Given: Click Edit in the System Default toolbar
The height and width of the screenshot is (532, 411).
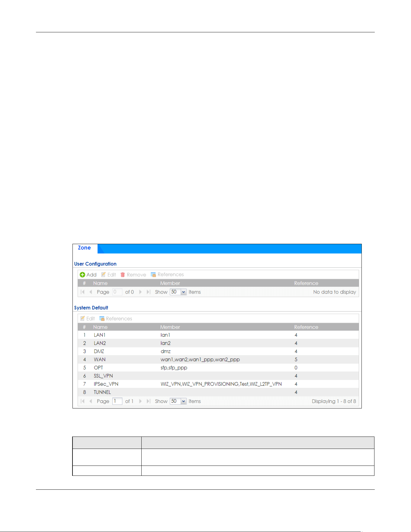Looking at the screenshot, I should [88, 318].
